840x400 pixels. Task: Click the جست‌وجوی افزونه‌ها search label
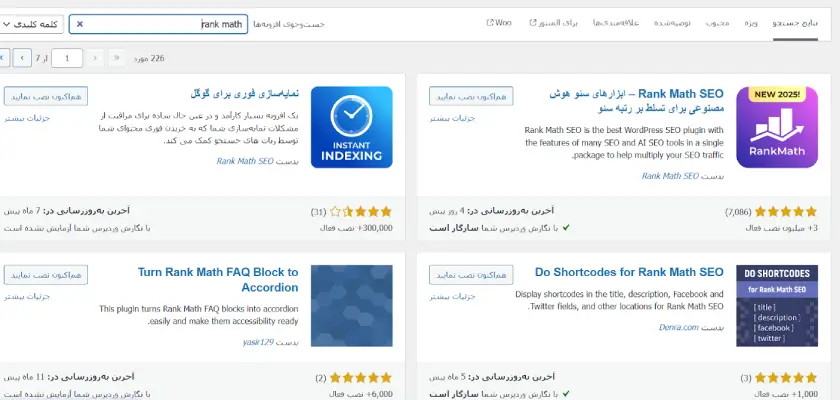[x=289, y=24]
